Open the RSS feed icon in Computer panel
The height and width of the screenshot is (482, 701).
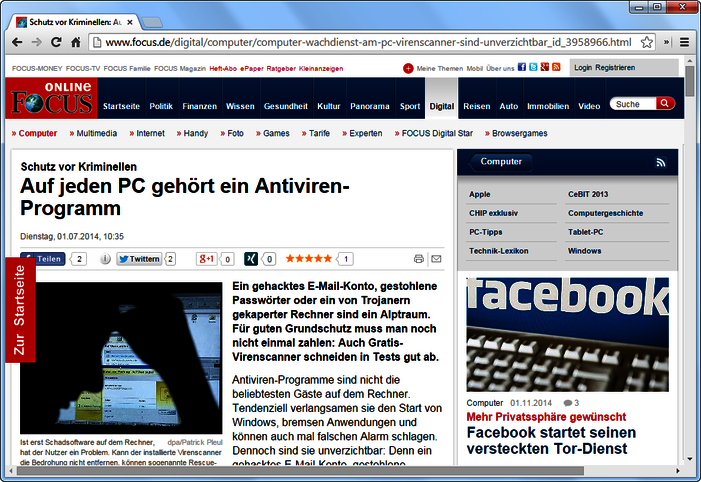(660, 162)
